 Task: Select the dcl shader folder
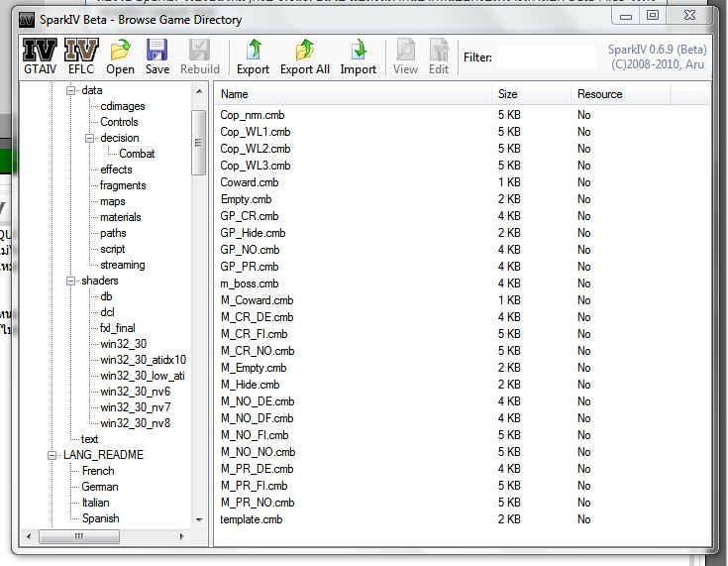[107, 312]
